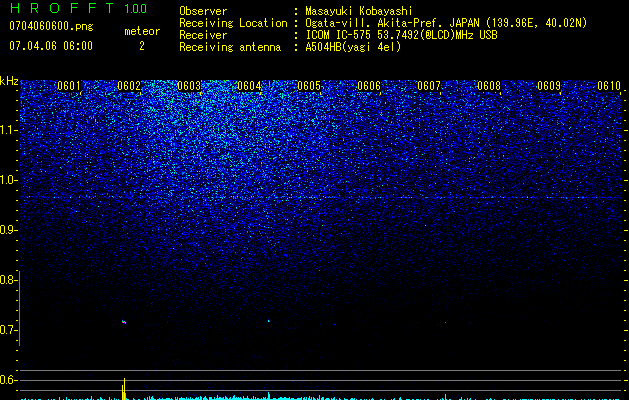629x400 pixels.
Task: Click the 'Receiver' field label
Action: point(203,35)
